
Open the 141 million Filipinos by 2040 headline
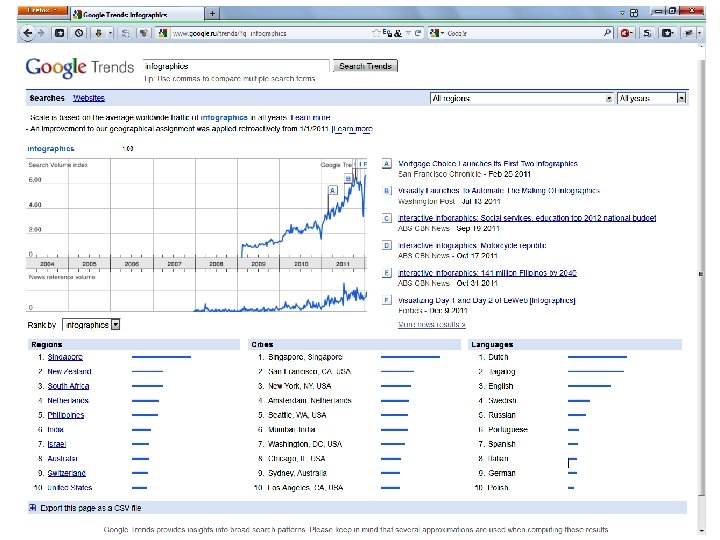coord(487,273)
